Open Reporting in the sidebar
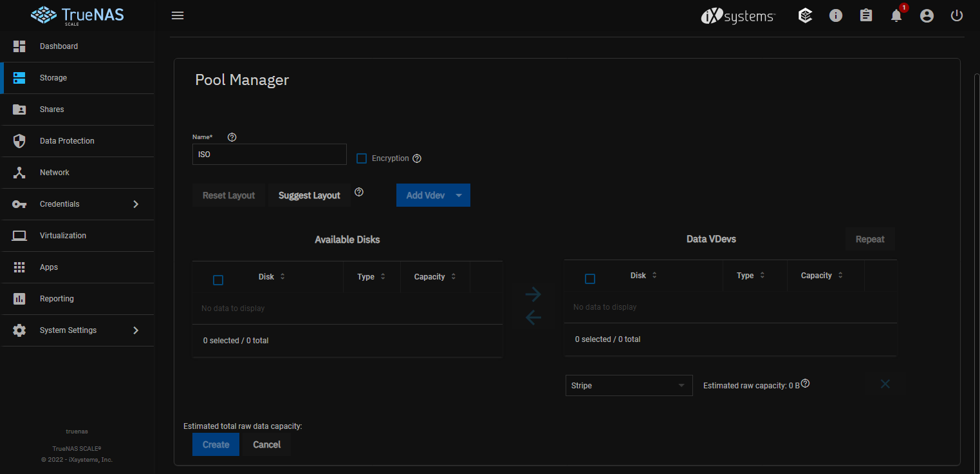The width and height of the screenshot is (980, 474). click(77, 299)
